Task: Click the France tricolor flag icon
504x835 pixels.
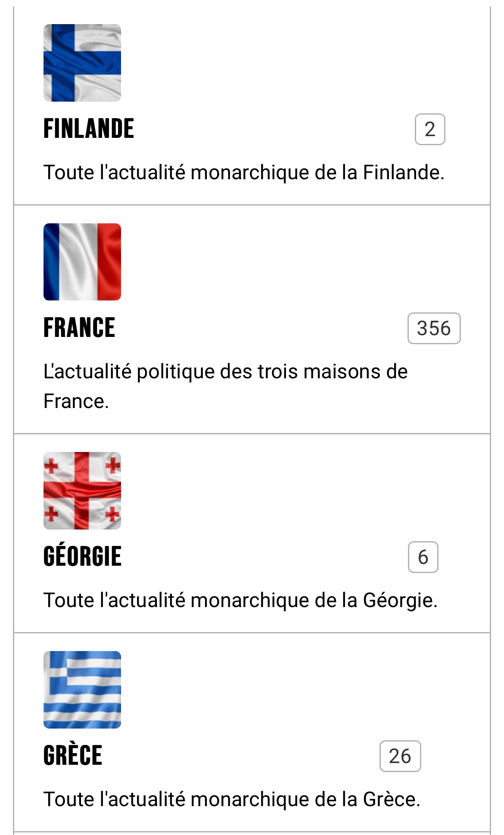Action: [82, 262]
